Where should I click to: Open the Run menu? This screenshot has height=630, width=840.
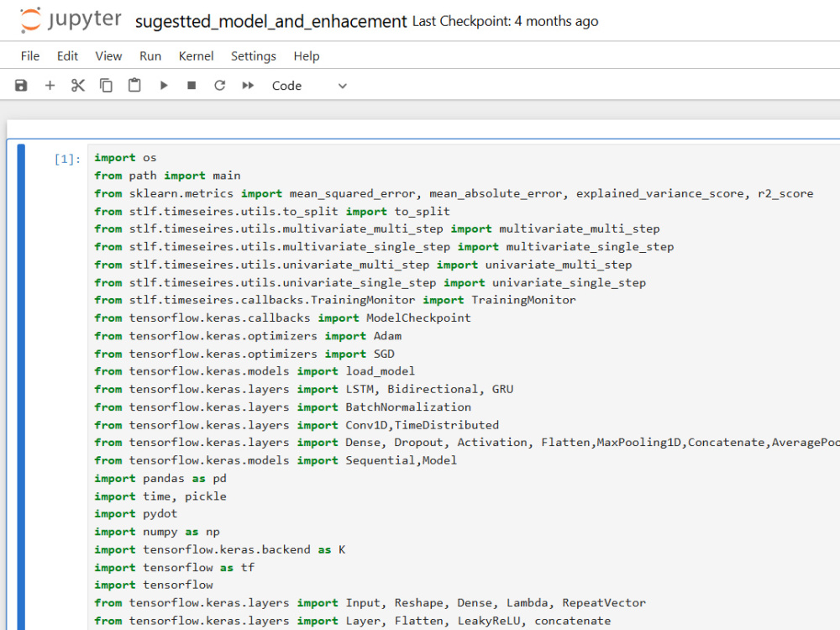(150, 56)
